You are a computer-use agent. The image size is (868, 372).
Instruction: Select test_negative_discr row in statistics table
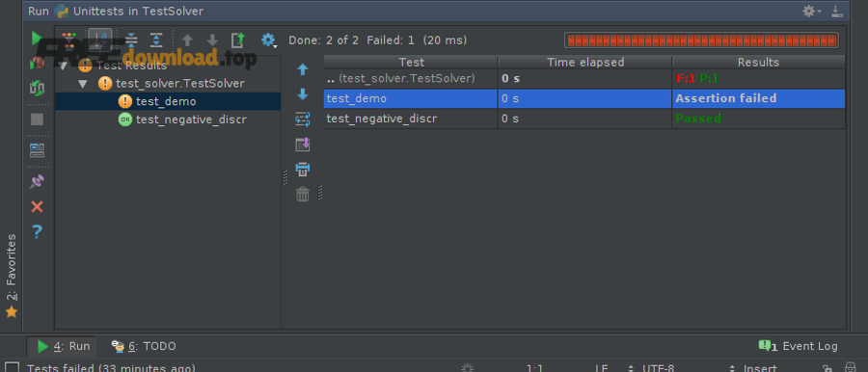[584, 119]
